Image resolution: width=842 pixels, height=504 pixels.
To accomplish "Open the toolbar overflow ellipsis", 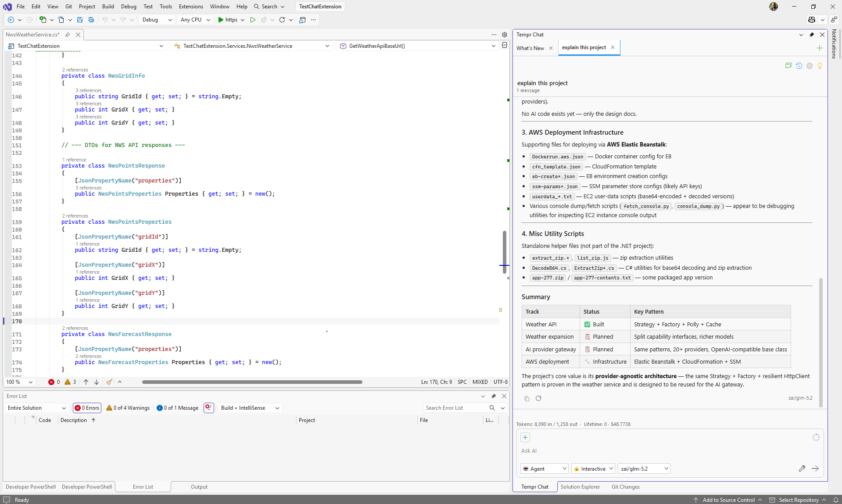I will [x=313, y=20].
